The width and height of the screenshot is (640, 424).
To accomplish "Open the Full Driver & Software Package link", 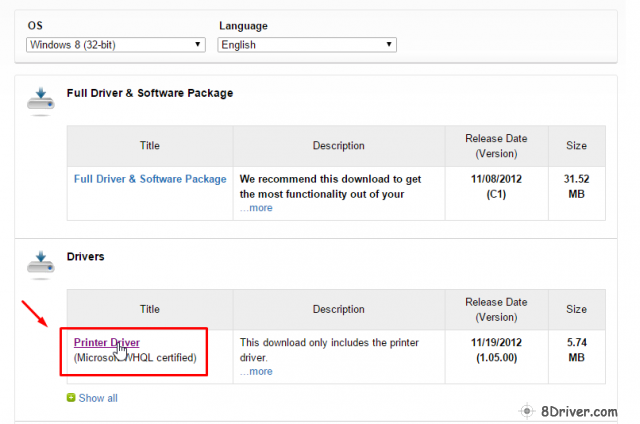I will [x=150, y=179].
